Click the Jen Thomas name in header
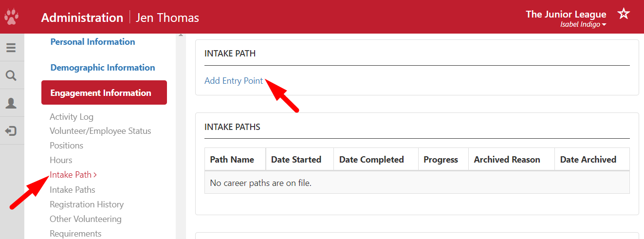 click(167, 18)
